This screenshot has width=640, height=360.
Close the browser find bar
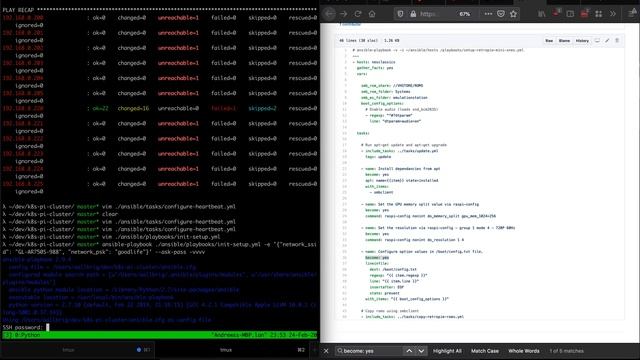pos(326,351)
